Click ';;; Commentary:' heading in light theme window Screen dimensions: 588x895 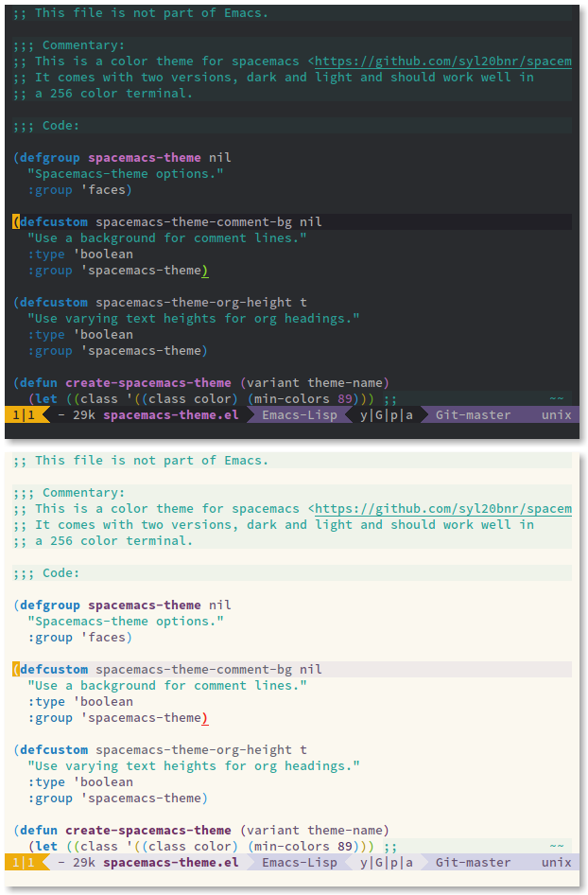69,493
